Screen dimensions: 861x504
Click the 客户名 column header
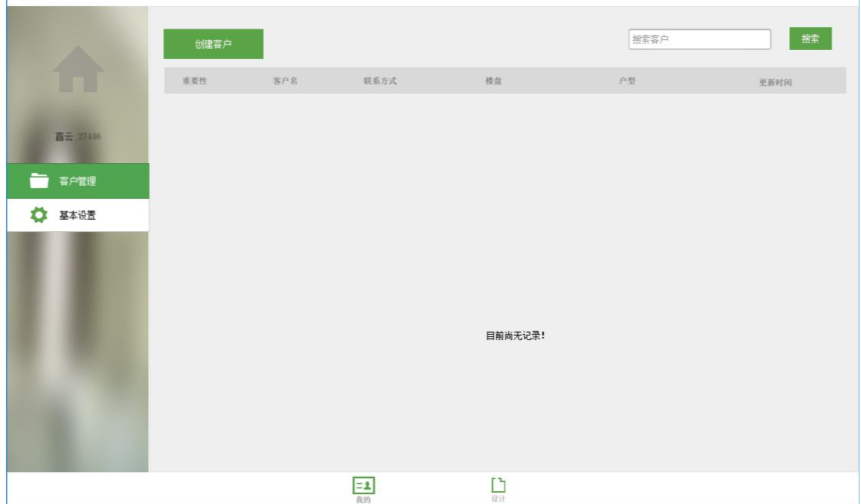(286, 81)
